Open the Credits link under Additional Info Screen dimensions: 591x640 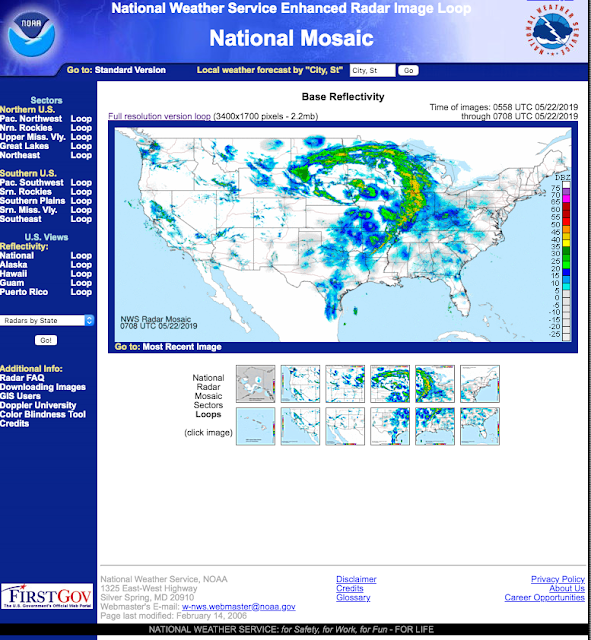tap(14, 423)
